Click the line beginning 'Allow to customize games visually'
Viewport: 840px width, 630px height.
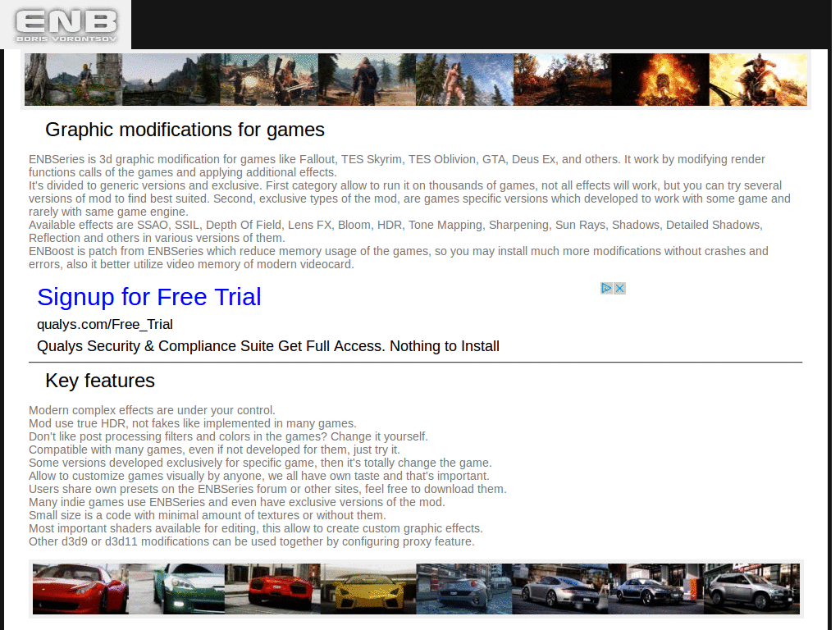pyautogui.click(x=259, y=476)
